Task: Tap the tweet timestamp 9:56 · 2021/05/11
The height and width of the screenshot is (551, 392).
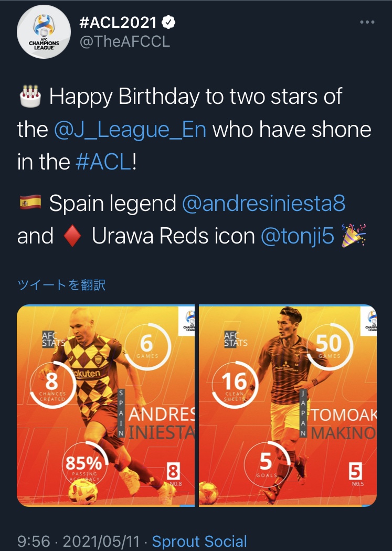Action: [78, 541]
